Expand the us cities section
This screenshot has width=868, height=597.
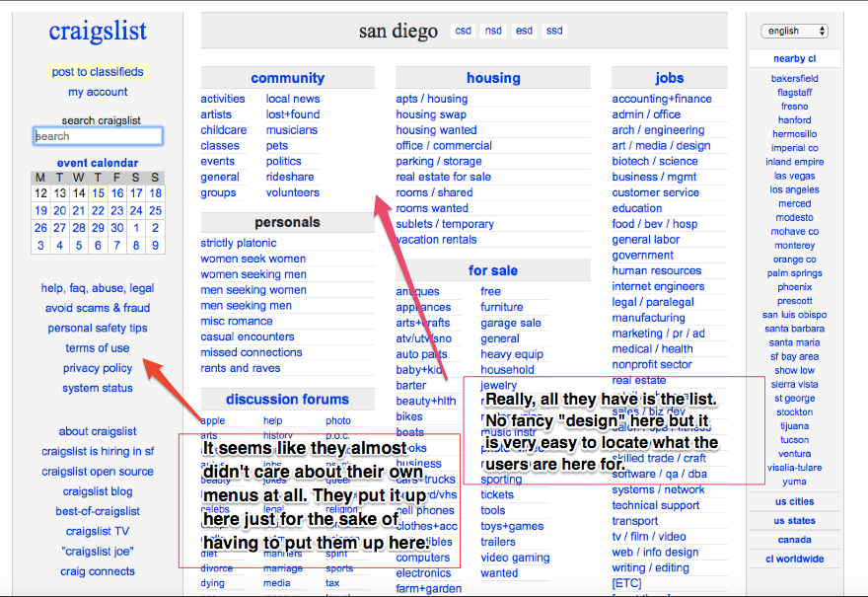(794, 501)
